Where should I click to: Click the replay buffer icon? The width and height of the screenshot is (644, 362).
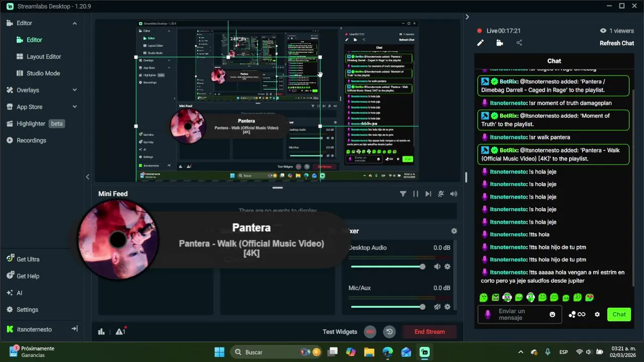coord(389,332)
